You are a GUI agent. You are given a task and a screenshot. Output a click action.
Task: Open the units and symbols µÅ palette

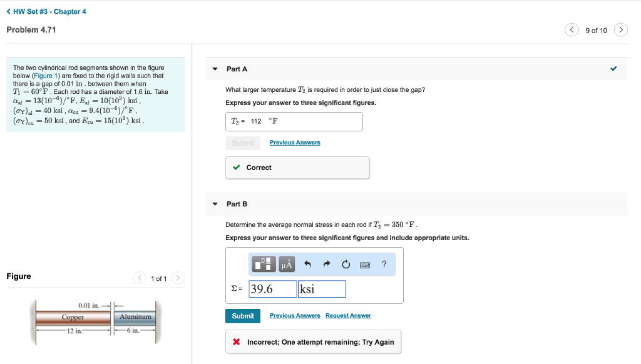point(287,265)
